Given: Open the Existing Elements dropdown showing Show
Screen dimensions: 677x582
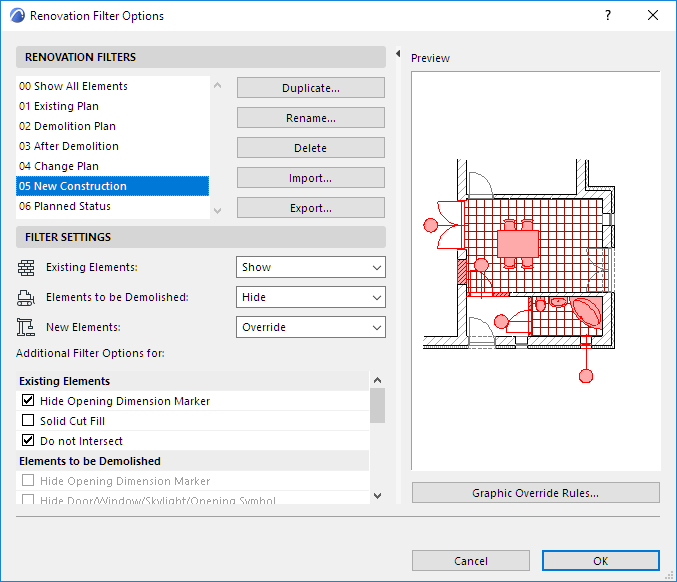Looking at the screenshot, I should 311,267.
